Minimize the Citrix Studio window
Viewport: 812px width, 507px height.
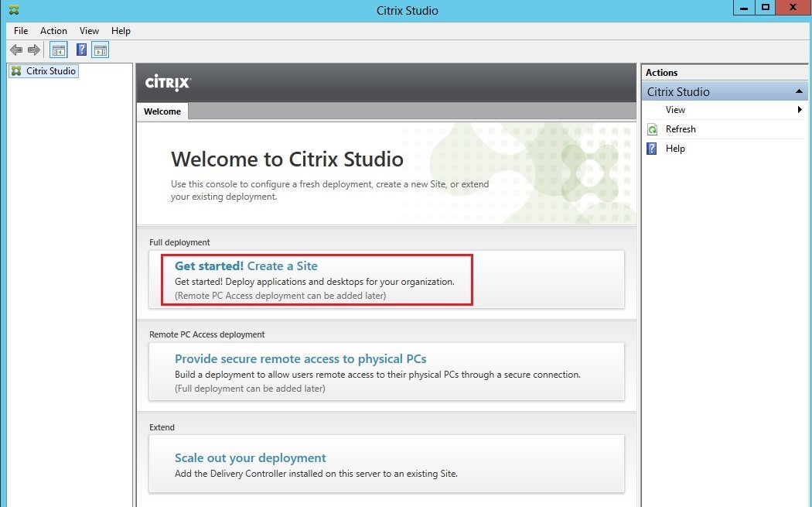pyautogui.click(x=744, y=8)
